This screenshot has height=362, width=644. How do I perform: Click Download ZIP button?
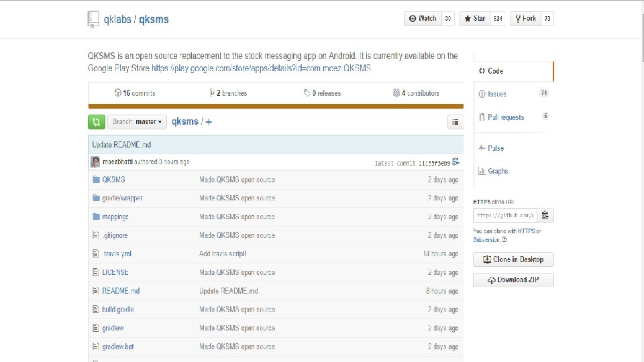tap(513, 280)
